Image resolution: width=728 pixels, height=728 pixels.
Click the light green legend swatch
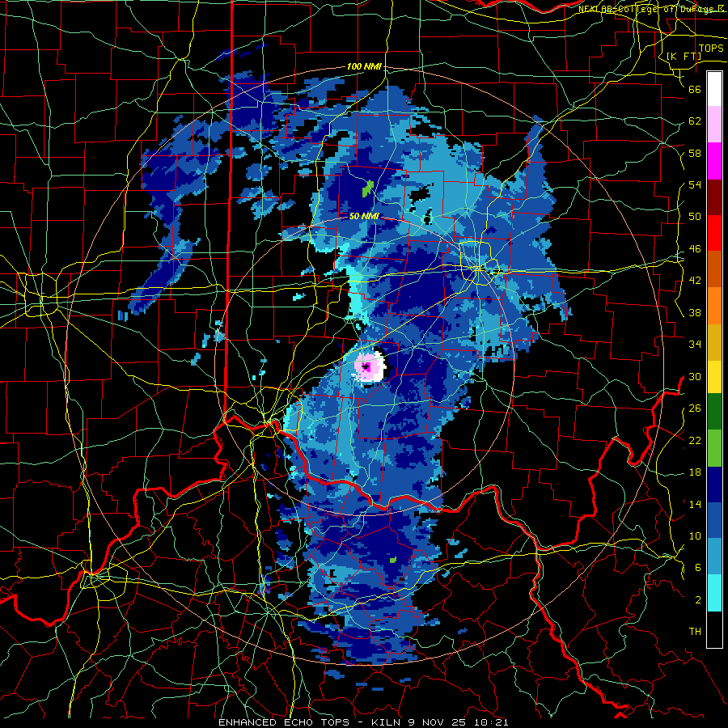(x=714, y=447)
